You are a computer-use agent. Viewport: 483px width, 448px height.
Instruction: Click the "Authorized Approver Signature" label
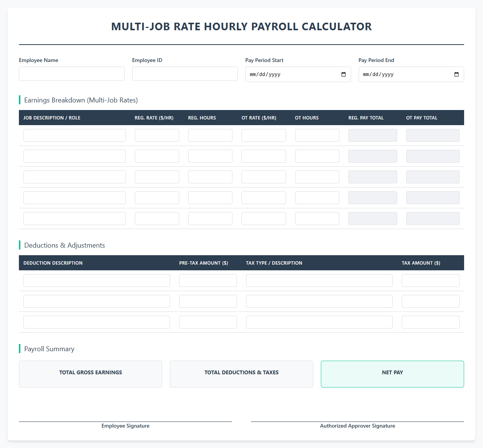click(358, 426)
